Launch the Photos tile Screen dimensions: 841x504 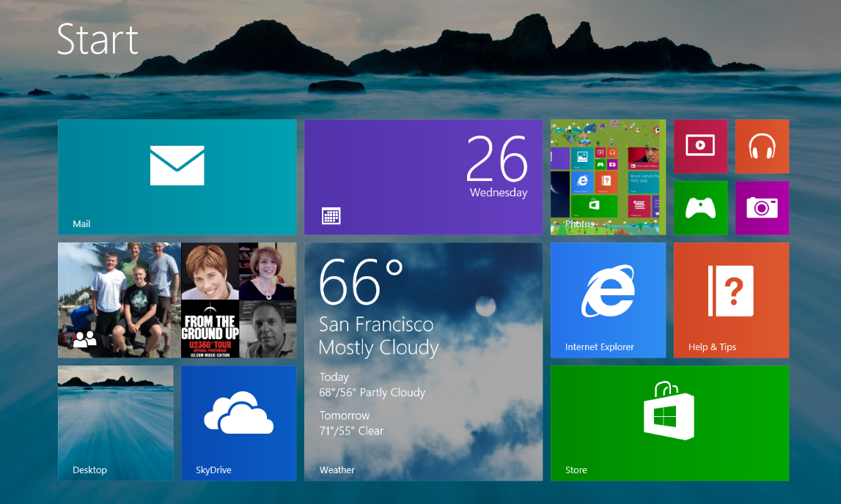pos(608,177)
